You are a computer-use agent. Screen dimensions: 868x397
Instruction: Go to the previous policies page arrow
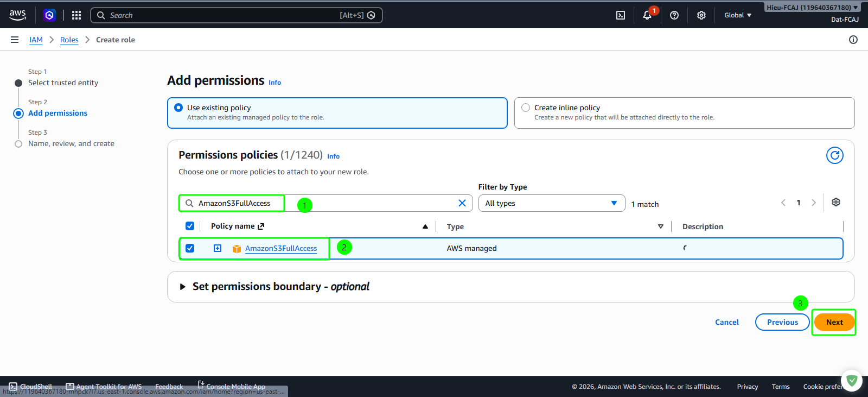(783, 203)
